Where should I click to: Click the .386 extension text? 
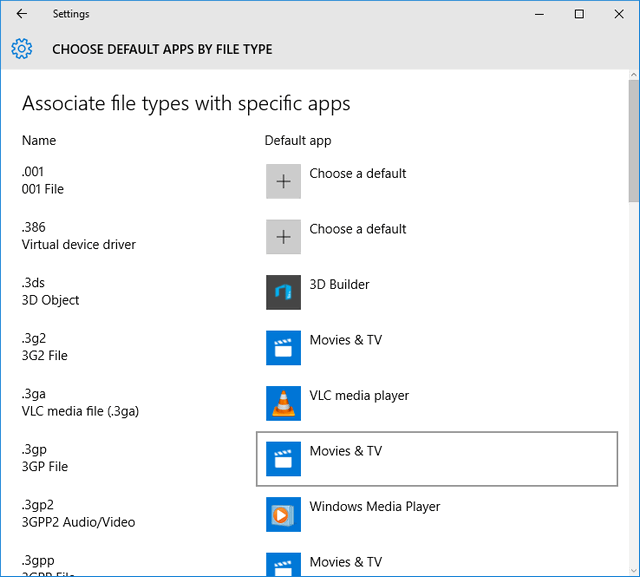[33, 227]
